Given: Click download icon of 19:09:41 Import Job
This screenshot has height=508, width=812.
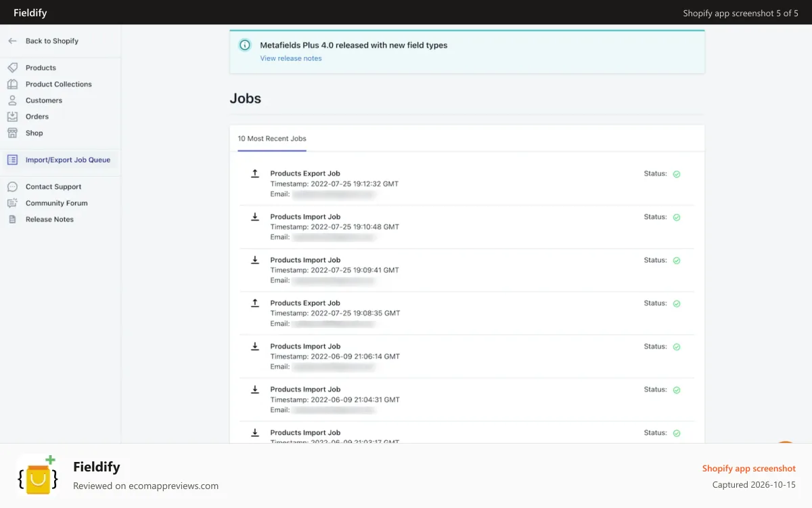Looking at the screenshot, I should click(255, 260).
